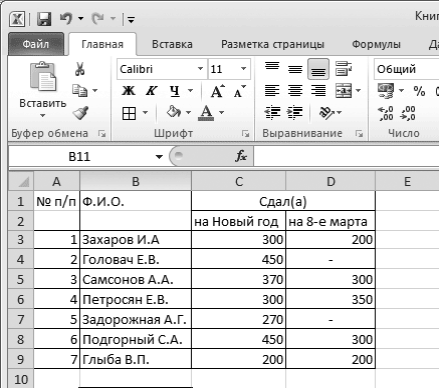Toggle italic К formatting
439x388 pixels.
click(152, 91)
